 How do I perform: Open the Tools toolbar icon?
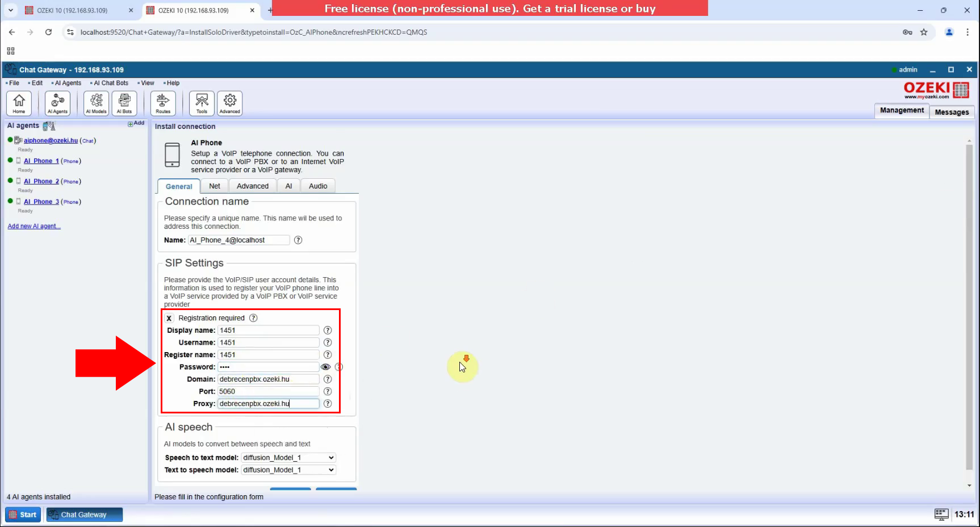tap(202, 103)
